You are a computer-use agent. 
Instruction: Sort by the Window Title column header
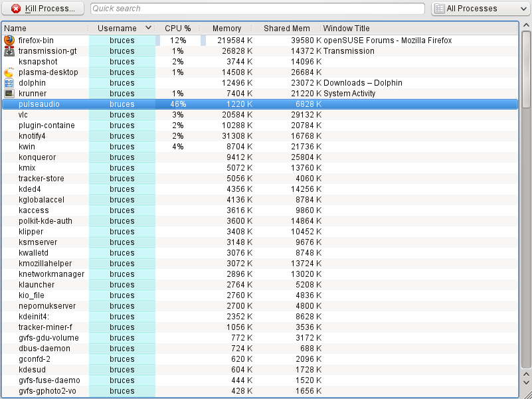coord(420,28)
